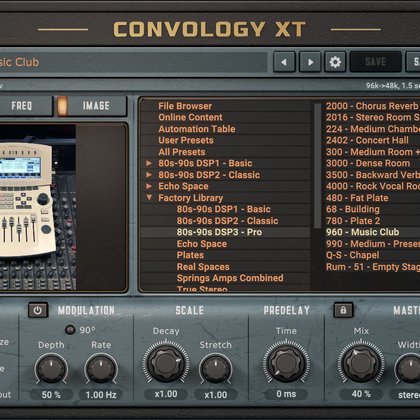Click the Scale Decay knob
This screenshot has height=420, width=420.
point(166,362)
